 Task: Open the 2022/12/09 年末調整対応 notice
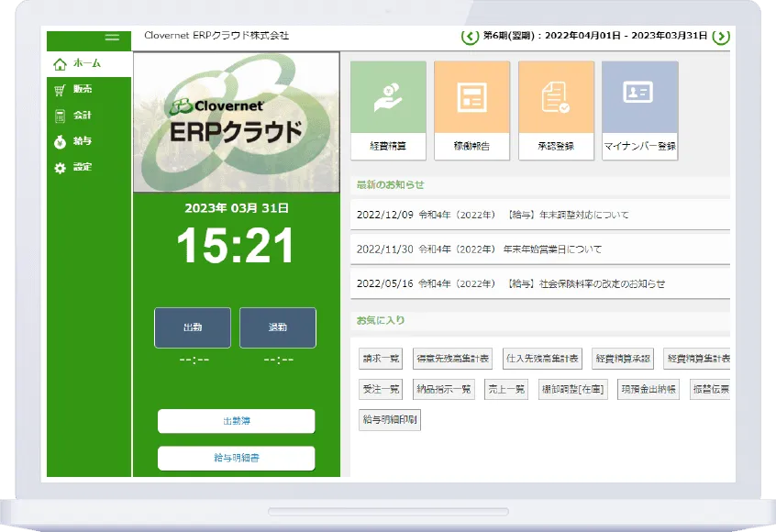tap(540, 215)
